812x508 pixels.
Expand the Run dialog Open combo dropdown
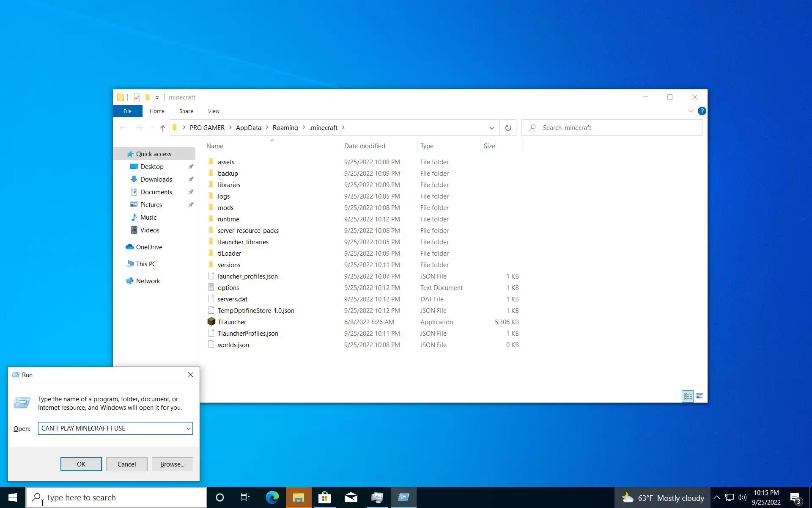click(188, 428)
